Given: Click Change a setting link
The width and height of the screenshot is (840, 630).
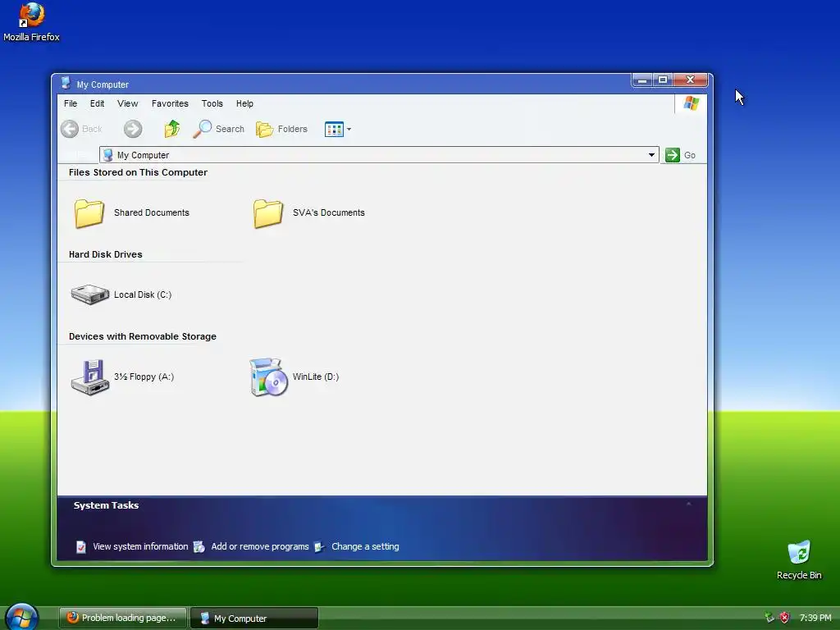Looking at the screenshot, I should pyautogui.click(x=365, y=546).
